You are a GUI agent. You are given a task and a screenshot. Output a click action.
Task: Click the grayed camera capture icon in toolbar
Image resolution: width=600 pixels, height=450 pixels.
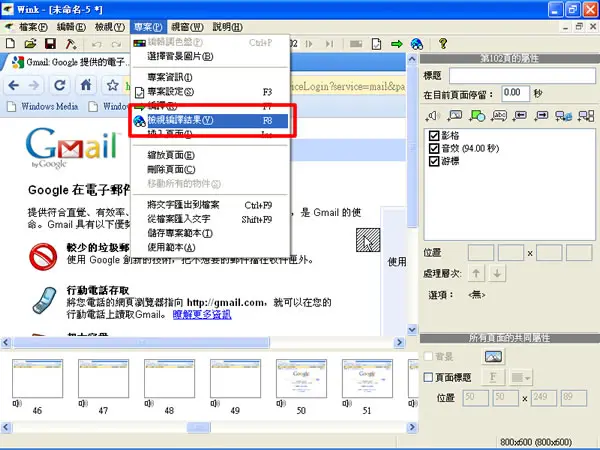(356, 44)
